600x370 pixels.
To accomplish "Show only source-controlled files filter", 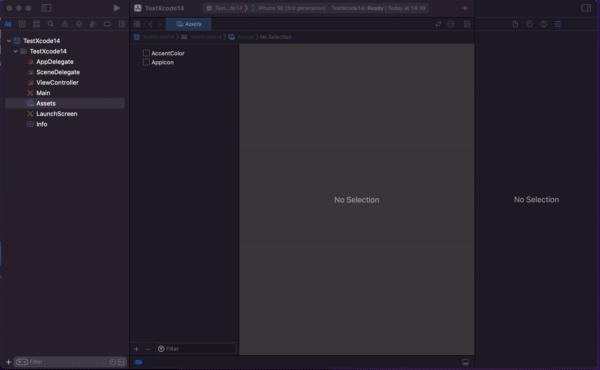I will click(x=121, y=362).
